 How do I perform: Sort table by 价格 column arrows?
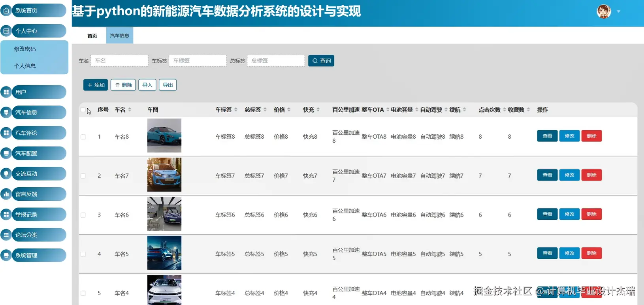pyautogui.click(x=289, y=109)
